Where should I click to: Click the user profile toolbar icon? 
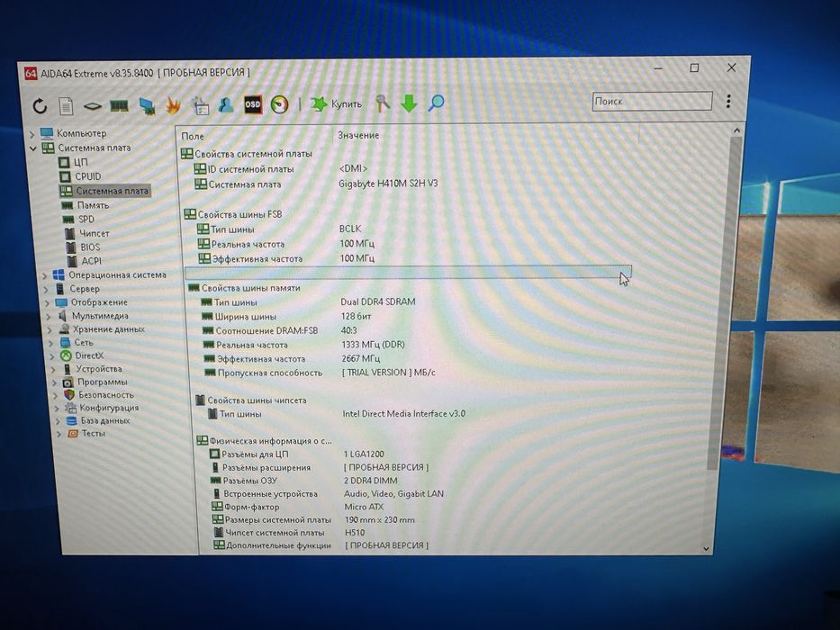[226, 104]
